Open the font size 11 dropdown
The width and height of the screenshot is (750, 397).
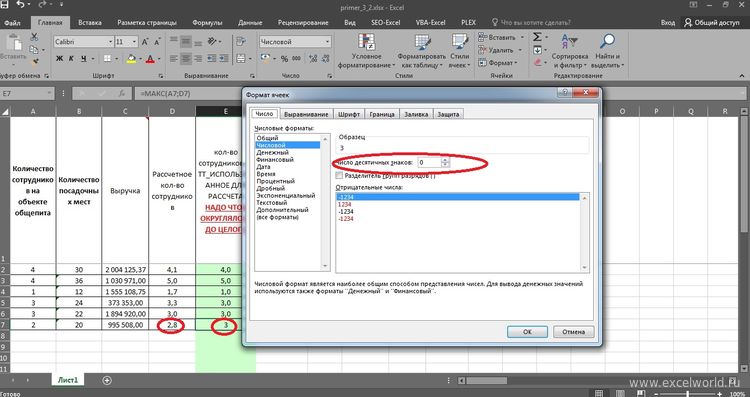point(134,42)
